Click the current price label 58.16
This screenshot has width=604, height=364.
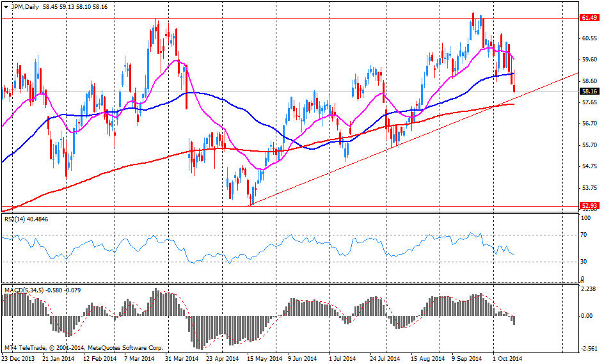(x=589, y=91)
